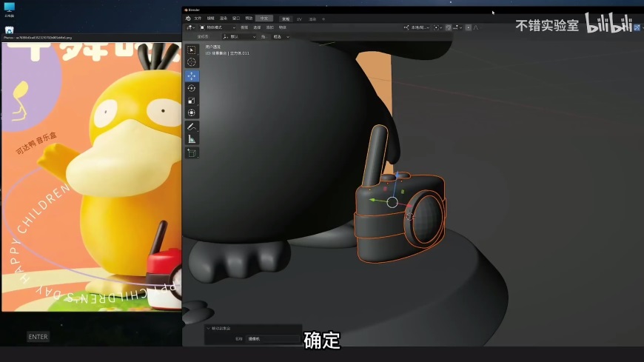Select the combined Transform tool

[192, 113]
